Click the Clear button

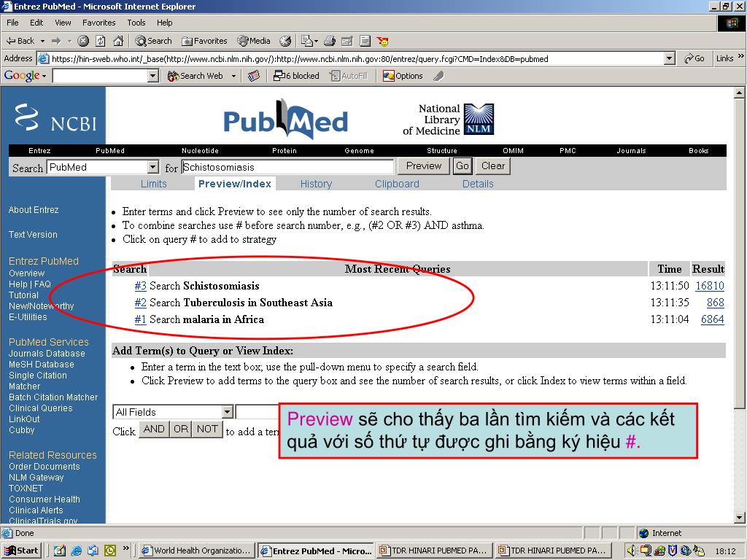492,166
